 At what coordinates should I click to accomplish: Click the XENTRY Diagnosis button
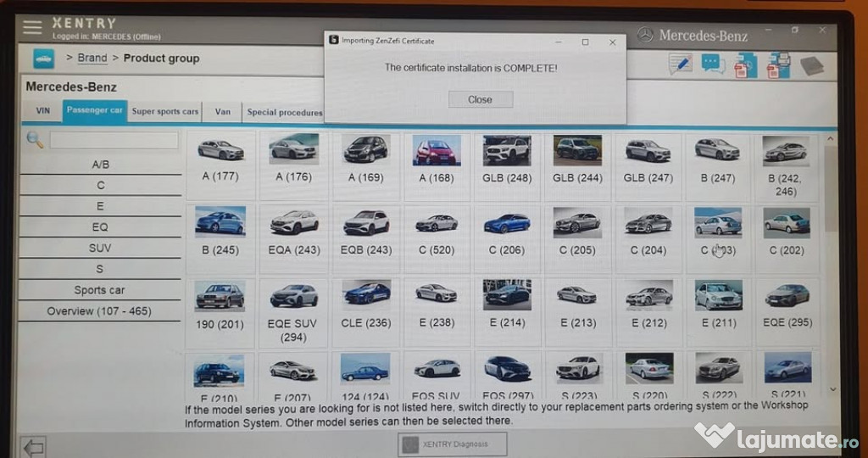[x=453, y=444]
